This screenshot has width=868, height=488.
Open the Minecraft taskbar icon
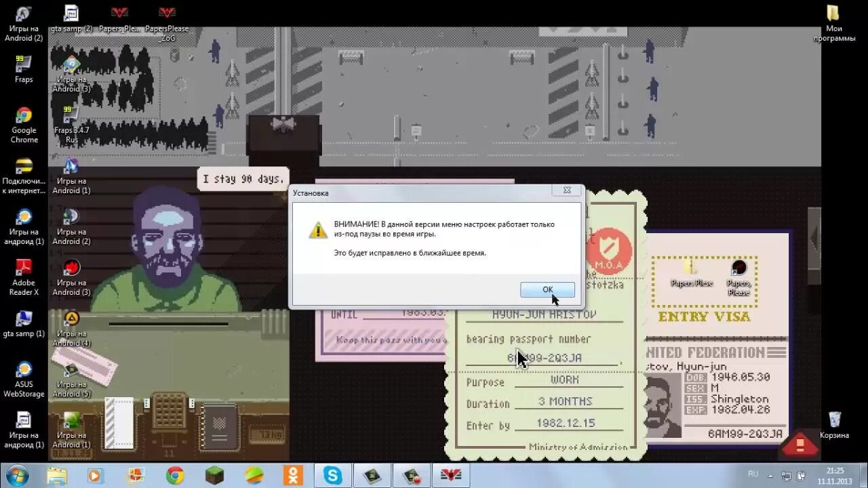[214, 476]
